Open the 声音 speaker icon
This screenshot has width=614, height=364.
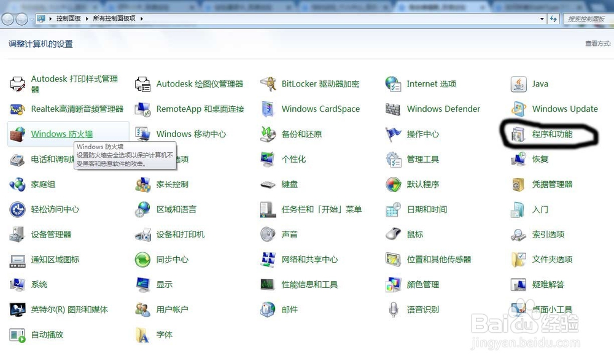pos(268,234)
